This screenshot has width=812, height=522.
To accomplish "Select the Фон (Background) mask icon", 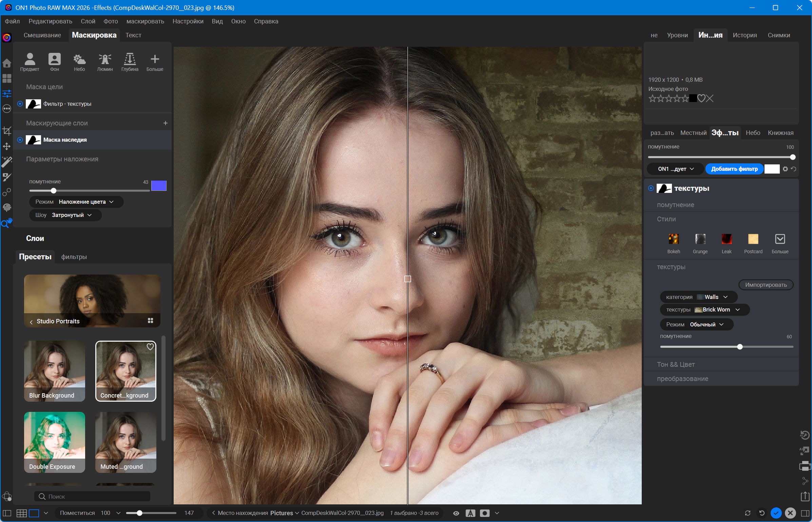I will tap(55, 62).
